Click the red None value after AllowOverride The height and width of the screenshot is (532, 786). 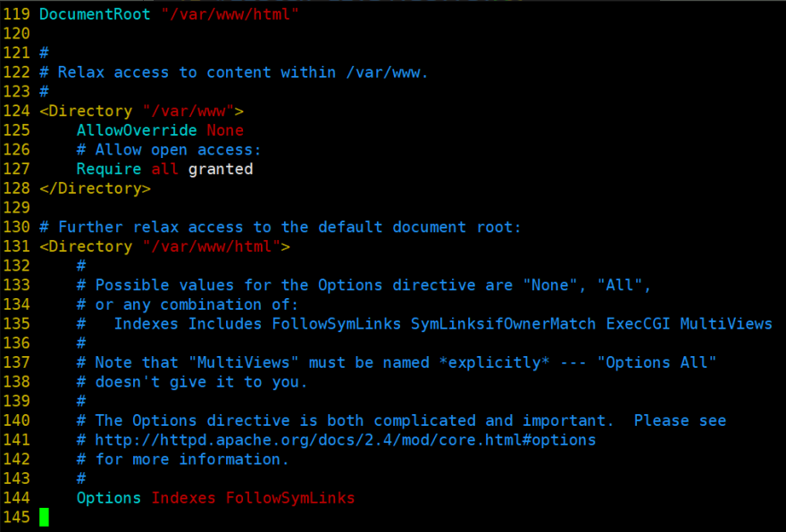point(225,130)
